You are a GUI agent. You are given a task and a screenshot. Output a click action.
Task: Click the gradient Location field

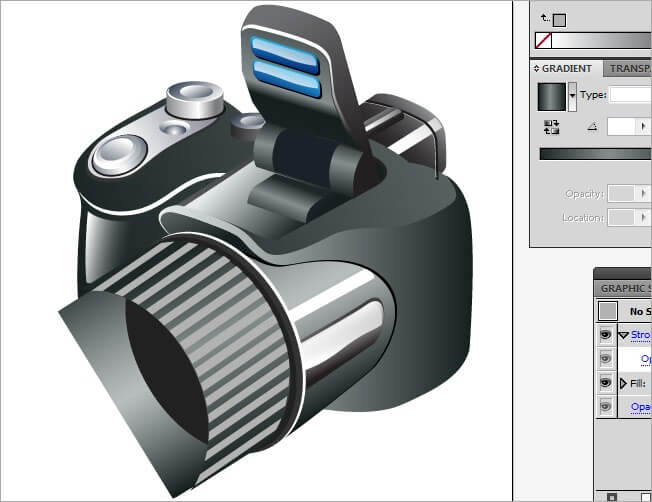click(622, 218)
